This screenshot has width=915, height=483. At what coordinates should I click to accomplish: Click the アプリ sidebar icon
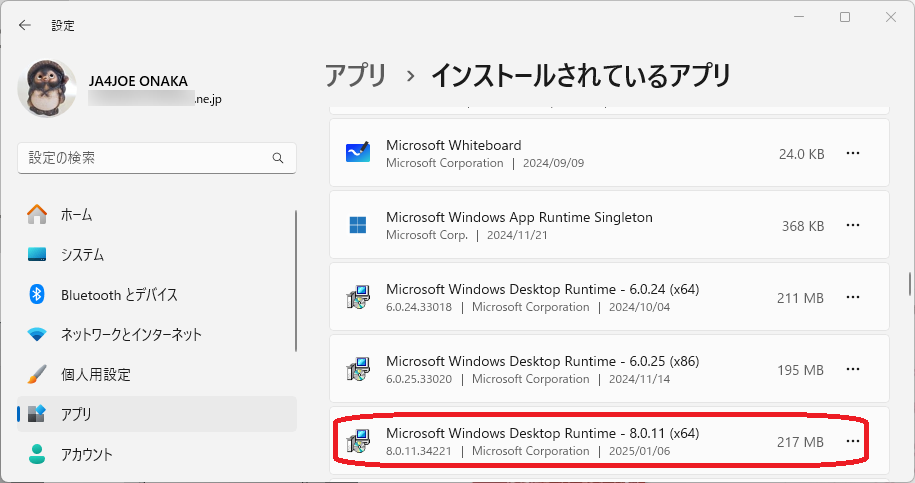(x=37, y=414)
